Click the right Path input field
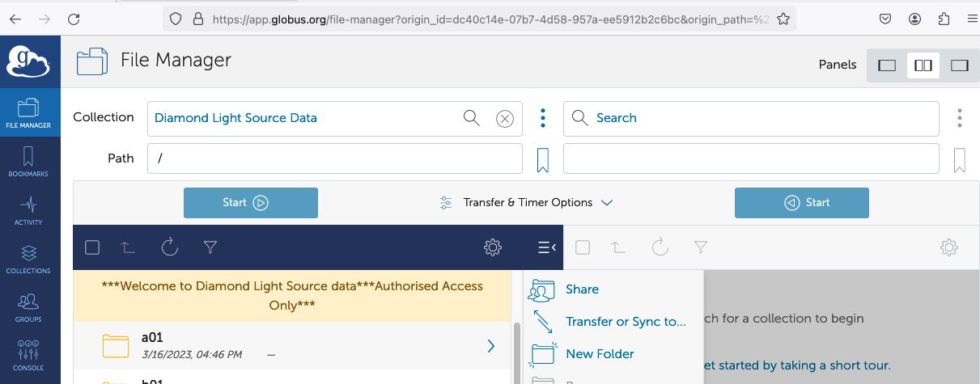 point(751,158)
